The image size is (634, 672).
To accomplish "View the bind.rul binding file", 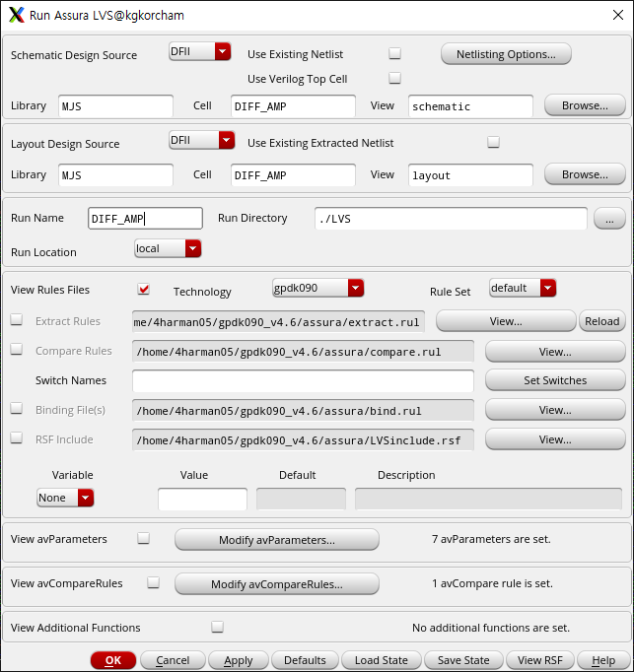I will [x=555, y=410].
